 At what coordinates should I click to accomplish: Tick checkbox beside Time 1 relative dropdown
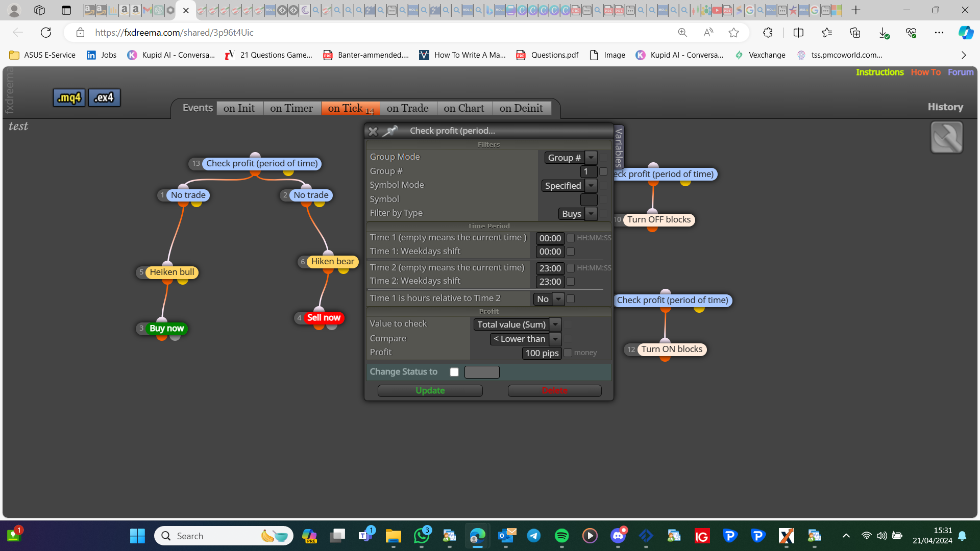pyautogui.click(x=571, y=299)
